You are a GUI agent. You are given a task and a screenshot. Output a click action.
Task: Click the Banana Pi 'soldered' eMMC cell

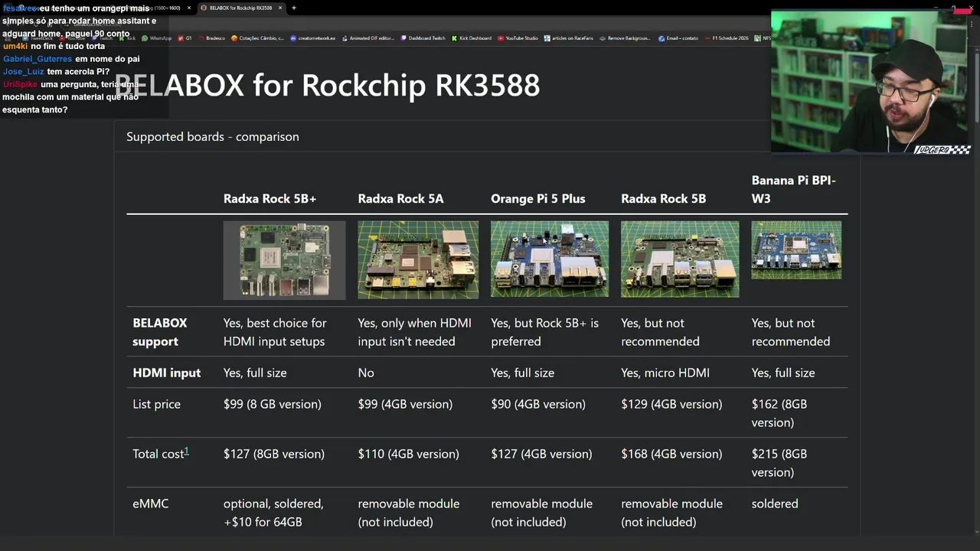pyautogui.click(x=775, y=504)
